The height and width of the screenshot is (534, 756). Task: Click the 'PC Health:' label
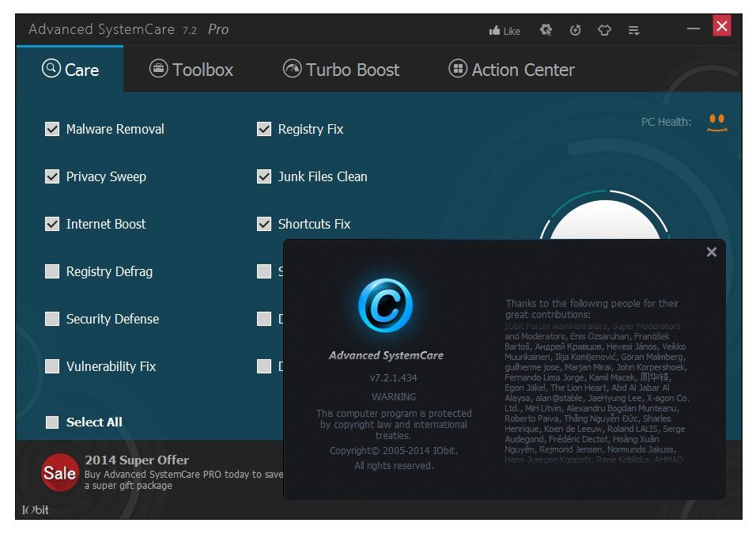tap(666, 122)
